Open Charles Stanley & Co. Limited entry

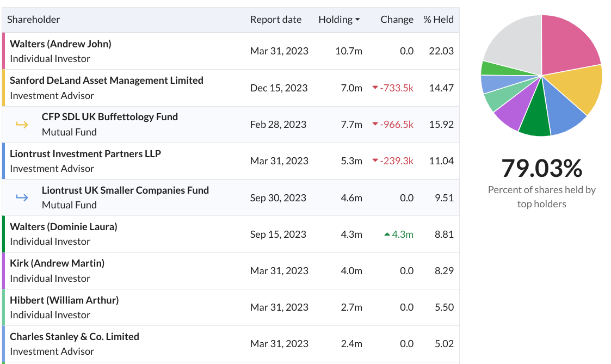[75, 336]
